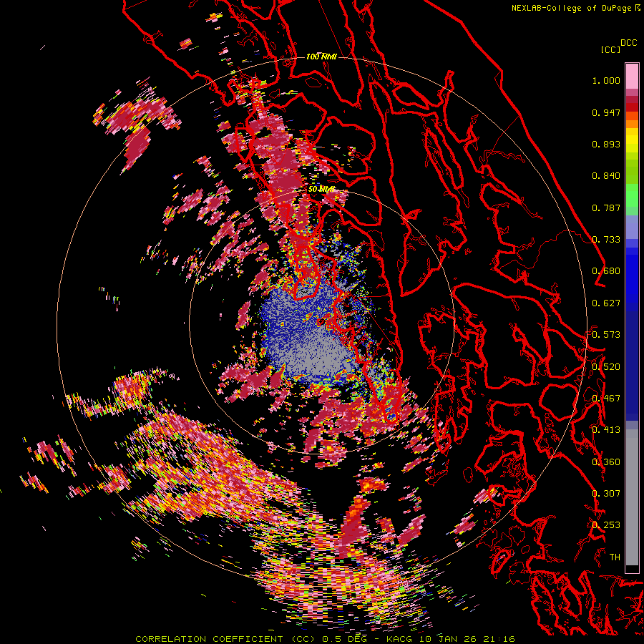Pick the dark crimson color band

click(632, 99)
